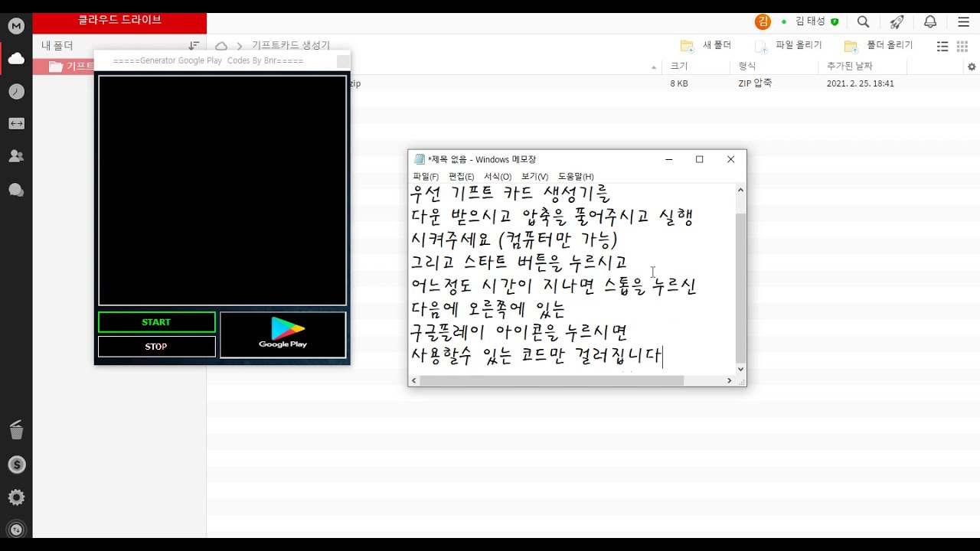
Task: Click 새 폴더 to create a folder
Action: click(x=707, y=45)
